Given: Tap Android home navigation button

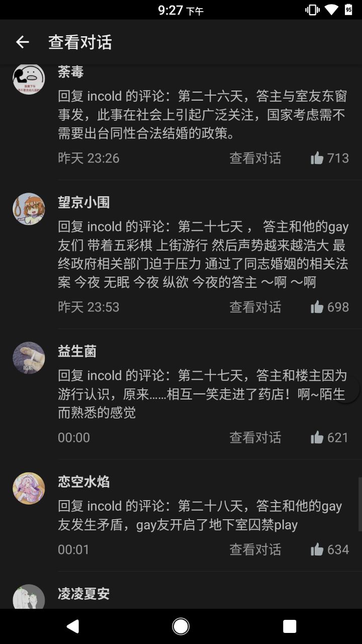Looking at the screenshot, I should (181, 626).
